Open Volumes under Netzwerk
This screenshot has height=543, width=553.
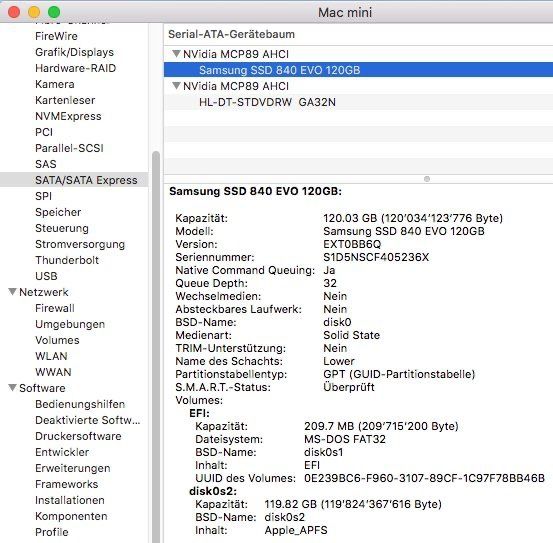tap(57, 340)
